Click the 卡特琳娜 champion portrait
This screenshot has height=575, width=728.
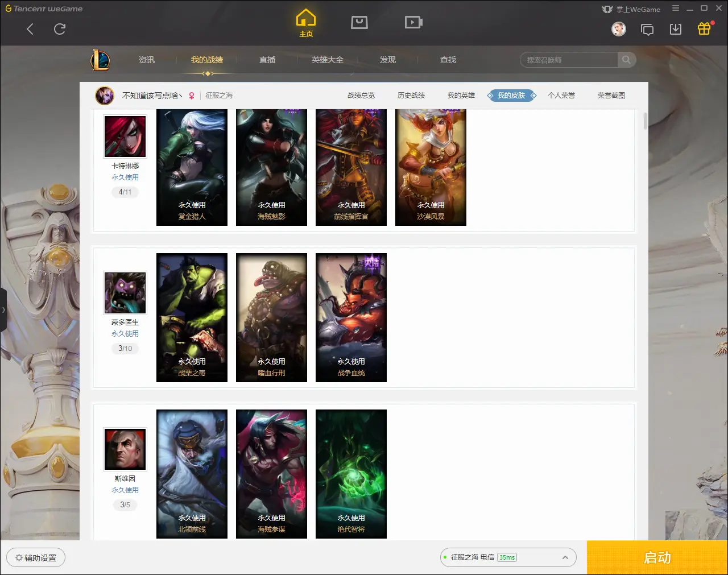[125, 136]
